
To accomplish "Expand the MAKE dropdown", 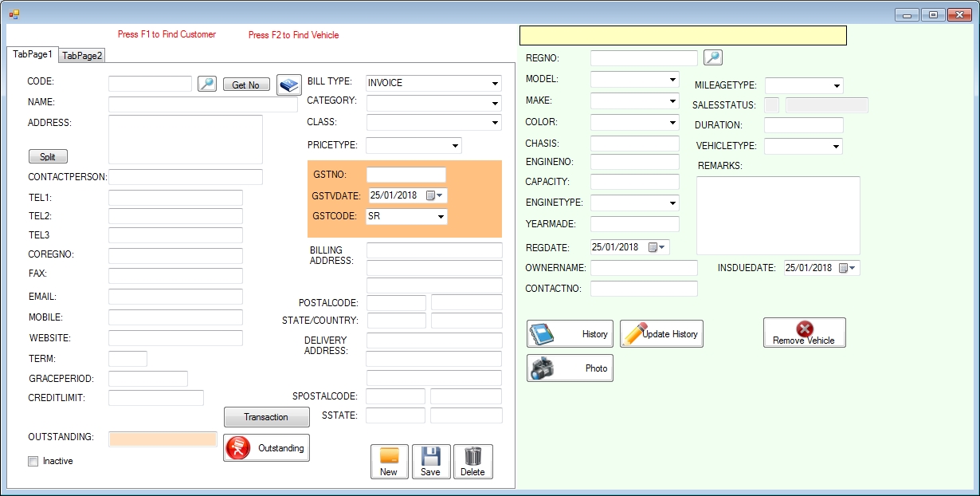I will [x=672, y=101].
